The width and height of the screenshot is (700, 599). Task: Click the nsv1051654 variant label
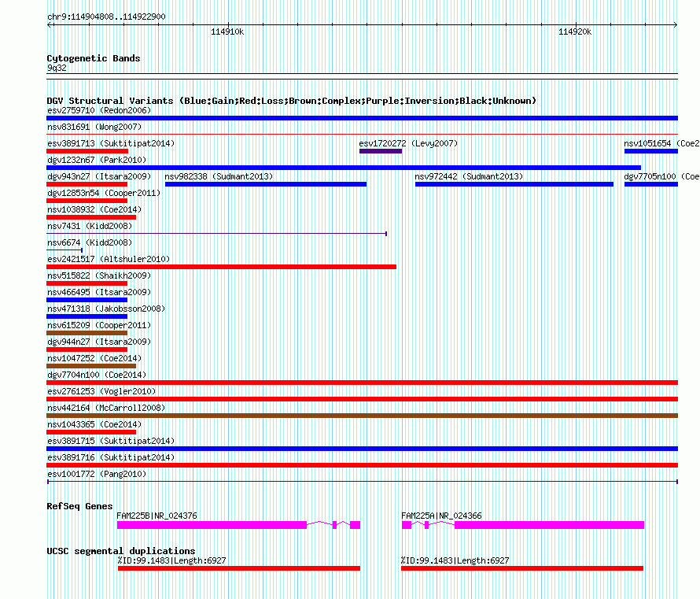click(661, 143)
